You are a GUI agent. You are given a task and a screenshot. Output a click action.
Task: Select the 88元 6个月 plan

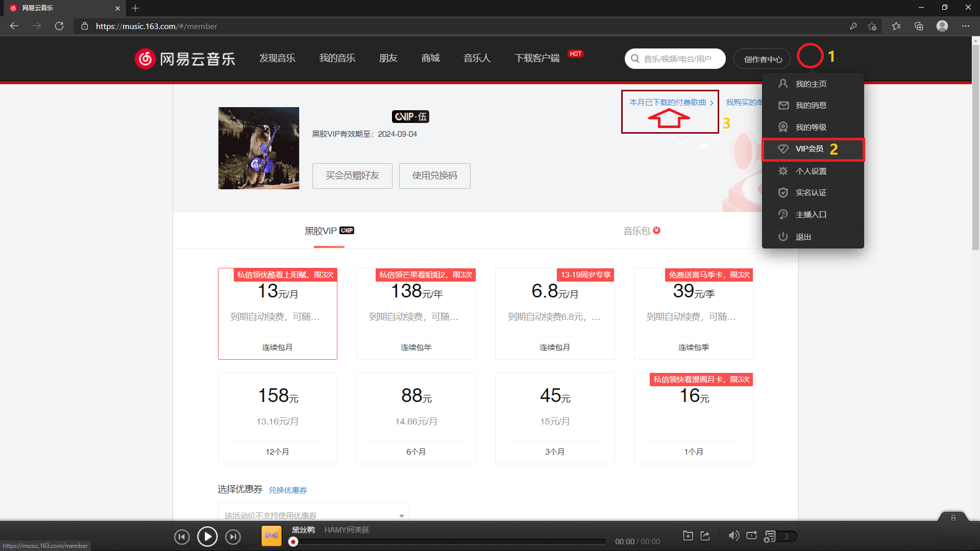point(416,418)
